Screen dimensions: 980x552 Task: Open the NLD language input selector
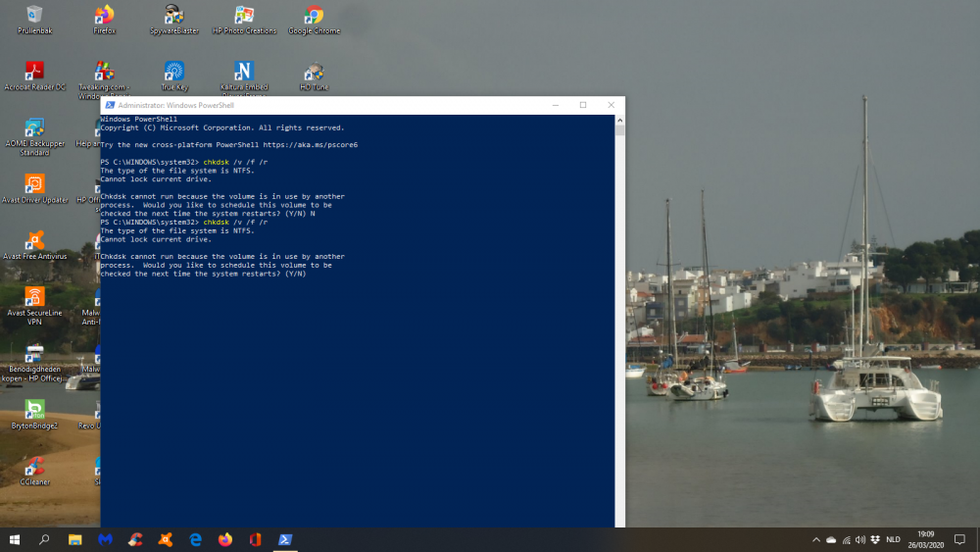[x=893, y=539]
